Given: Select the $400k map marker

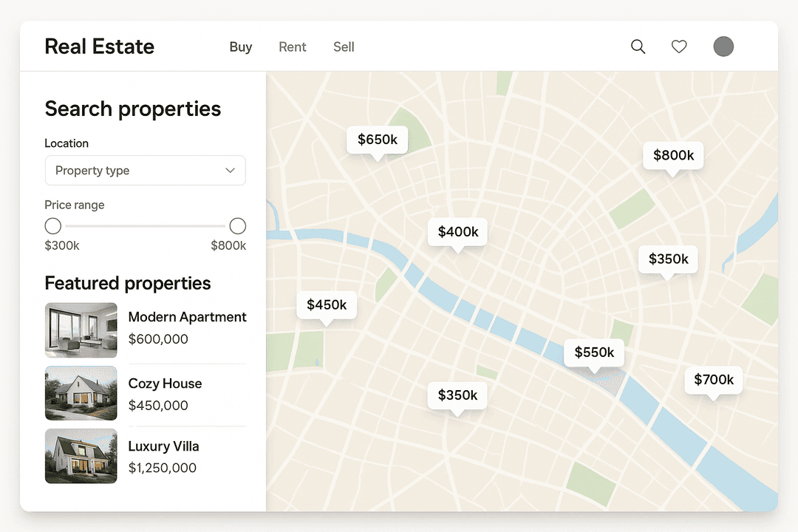Looking at the screenshot, I should 457,231.
